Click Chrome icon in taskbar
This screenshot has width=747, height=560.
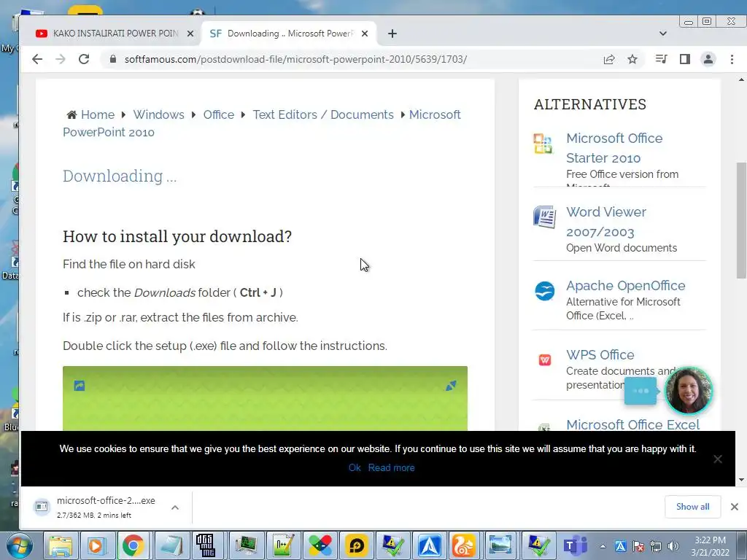pos(133,545)
